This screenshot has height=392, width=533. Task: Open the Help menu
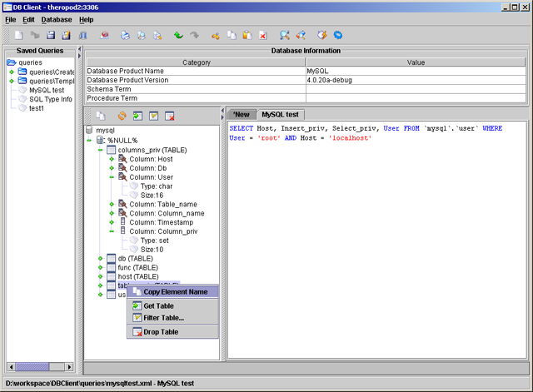click(x=87, y=20)
